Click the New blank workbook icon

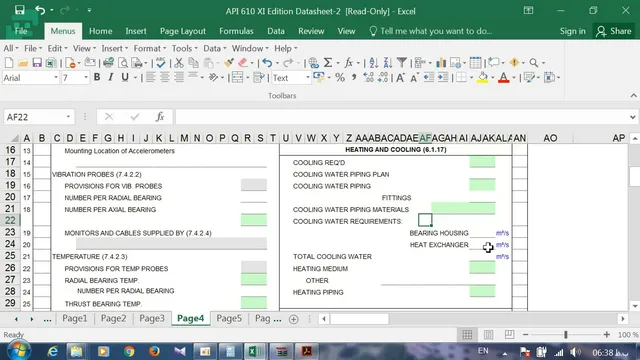[x=9, y=62]
